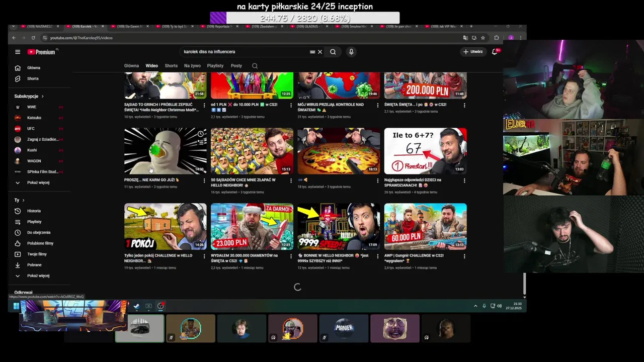Click the YouTube page vertical scrollbar
This screenshot has height=362, width=644.
click(524, 284)
